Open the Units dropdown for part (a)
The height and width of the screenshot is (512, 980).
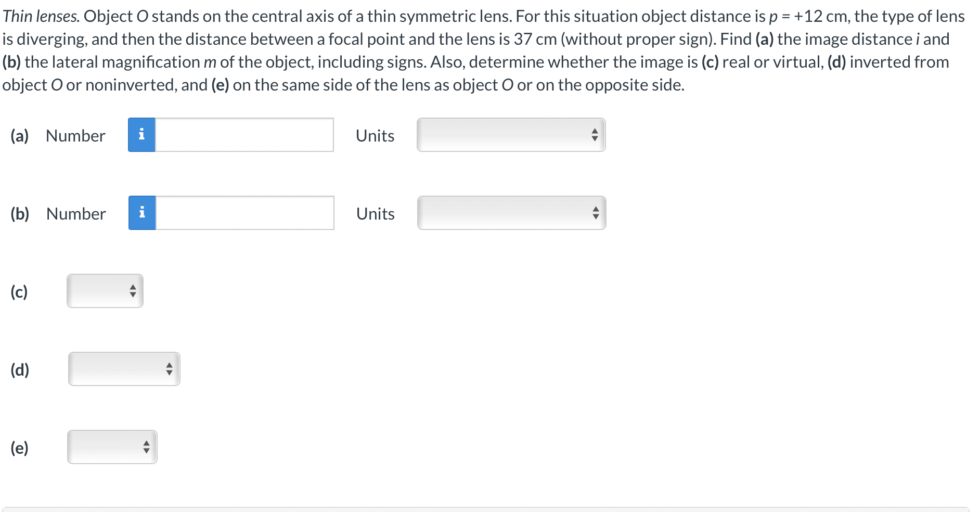point(510,135)
